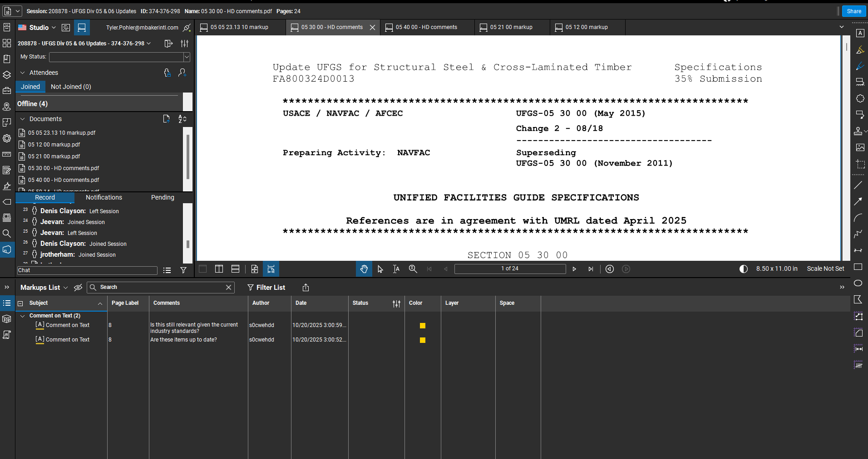Select the Pan hand tool

pyautogui.click(x=364, y=269)
